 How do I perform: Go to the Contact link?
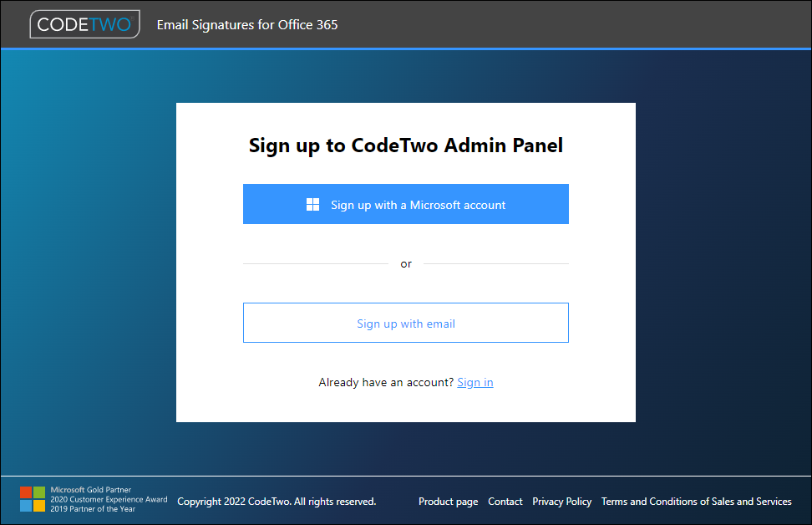click(505, 502)
